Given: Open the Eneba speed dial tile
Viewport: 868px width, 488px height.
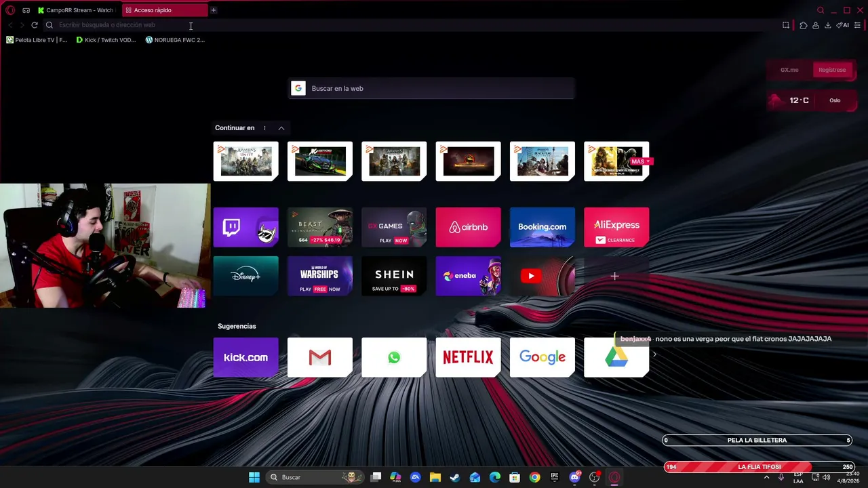Looking at the screenshot, I should (x=469, y=276).
